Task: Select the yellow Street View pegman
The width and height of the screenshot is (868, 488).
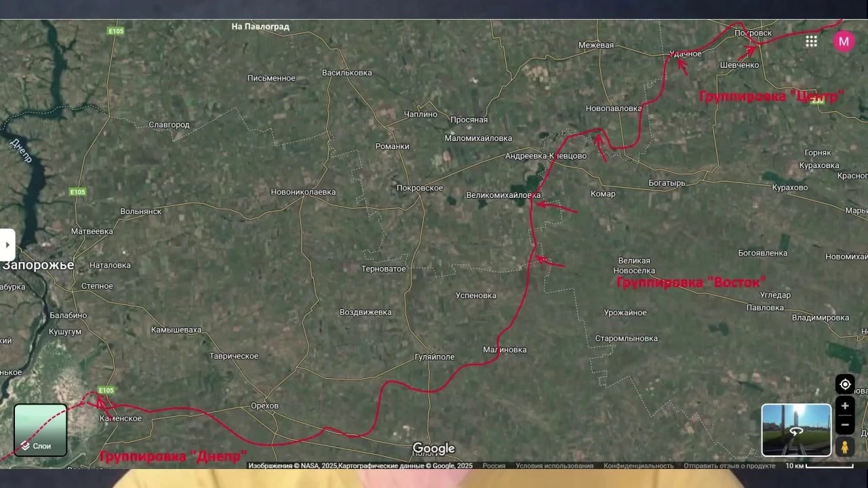Action: point(845,447)
